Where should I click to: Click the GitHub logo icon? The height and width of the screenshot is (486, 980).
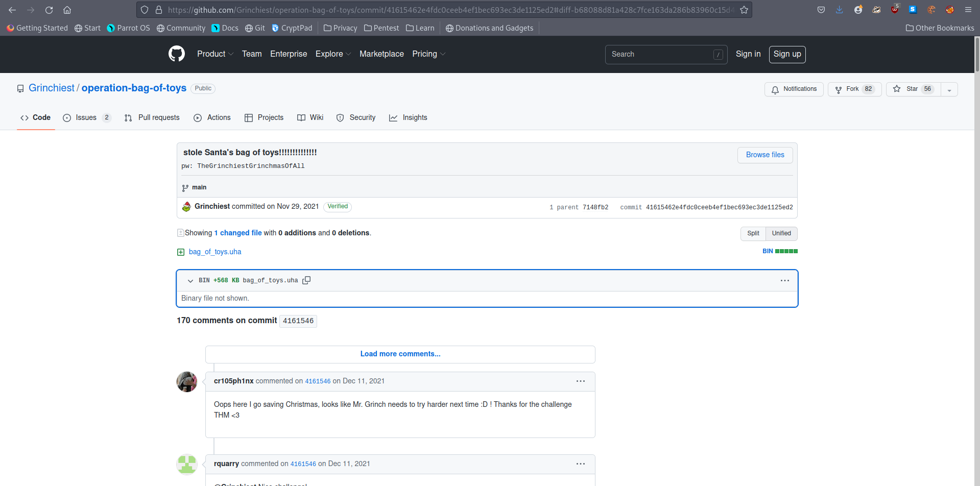point(177,54)
